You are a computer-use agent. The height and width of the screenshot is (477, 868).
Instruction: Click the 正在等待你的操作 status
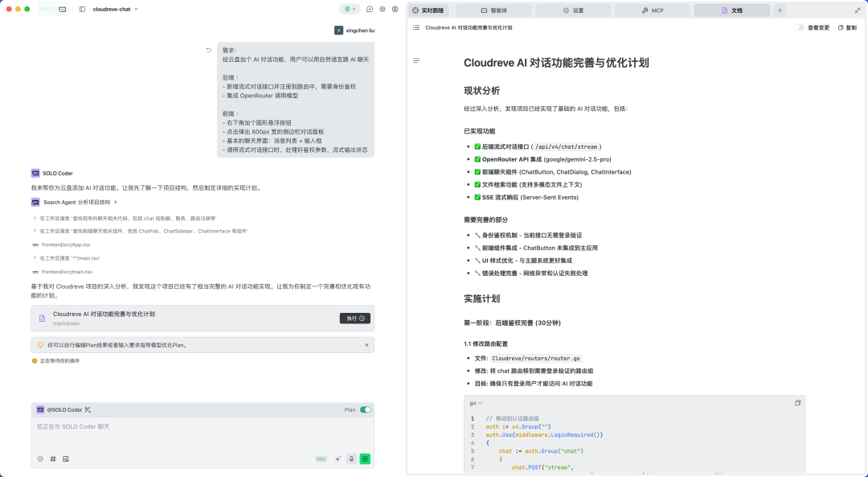pos(56,360)
